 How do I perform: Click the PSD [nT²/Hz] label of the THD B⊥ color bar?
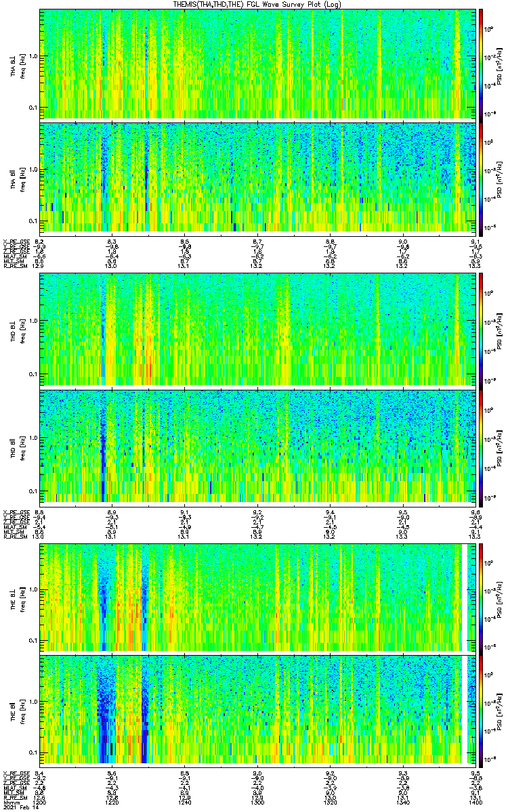[500, 330]
